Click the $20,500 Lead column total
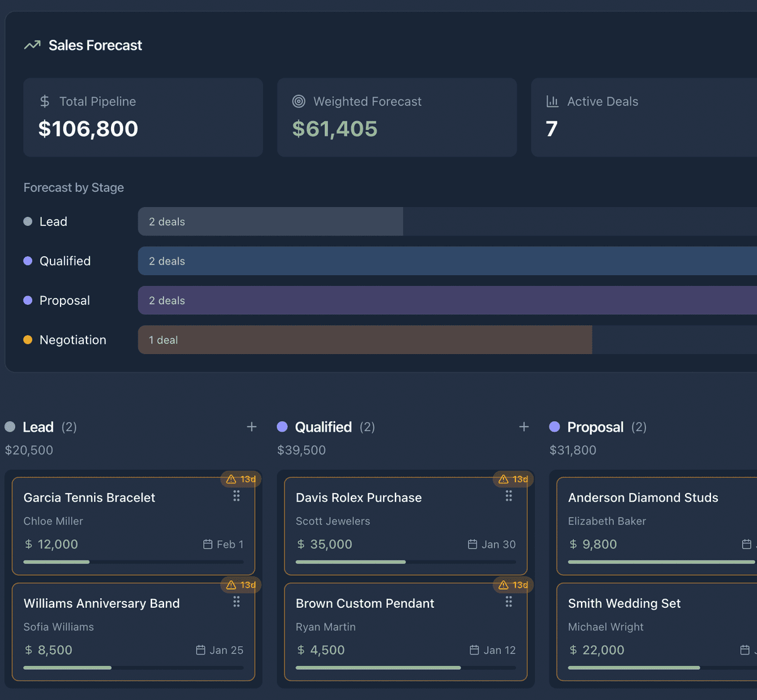 [x=29, y=450]
